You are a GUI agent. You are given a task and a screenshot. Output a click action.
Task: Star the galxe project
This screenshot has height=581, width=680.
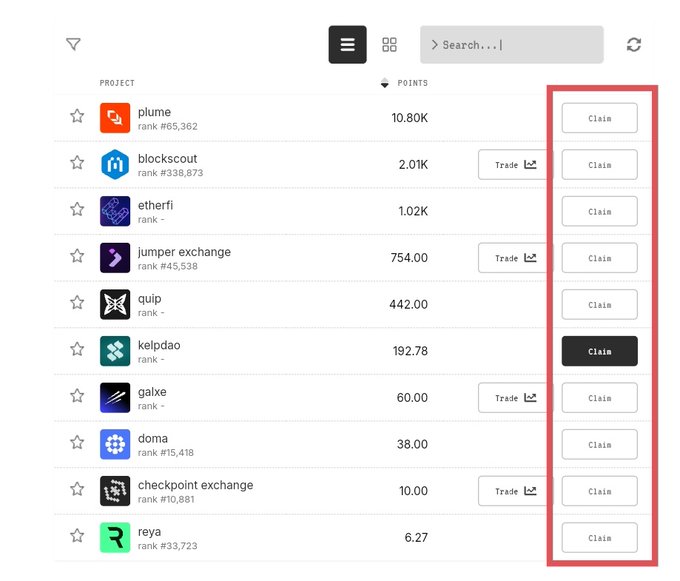[x=77, y=395]
